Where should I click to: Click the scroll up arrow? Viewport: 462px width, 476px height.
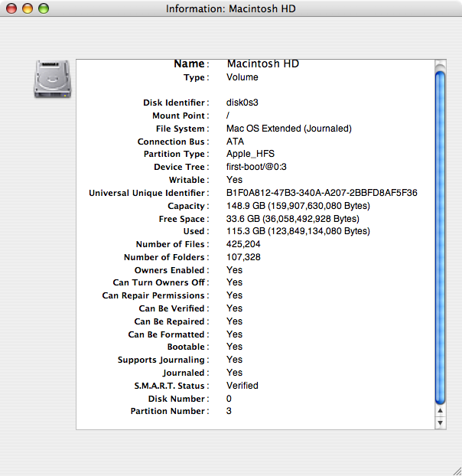click(440, 410)
